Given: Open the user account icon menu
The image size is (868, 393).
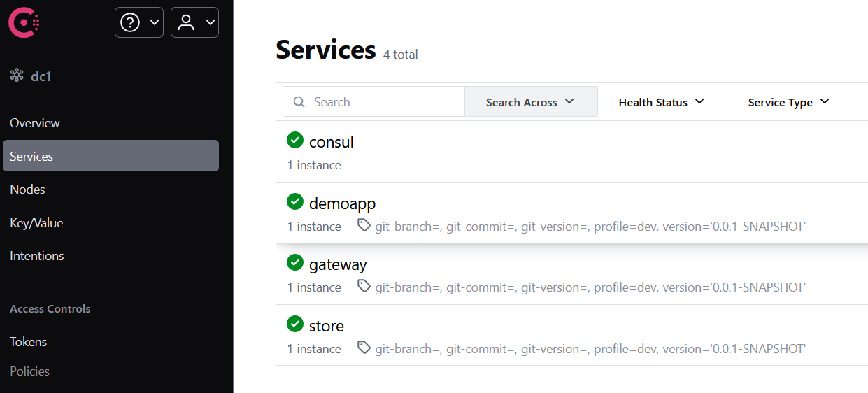Looking at the screenshot, I should [x=194, y=22].
